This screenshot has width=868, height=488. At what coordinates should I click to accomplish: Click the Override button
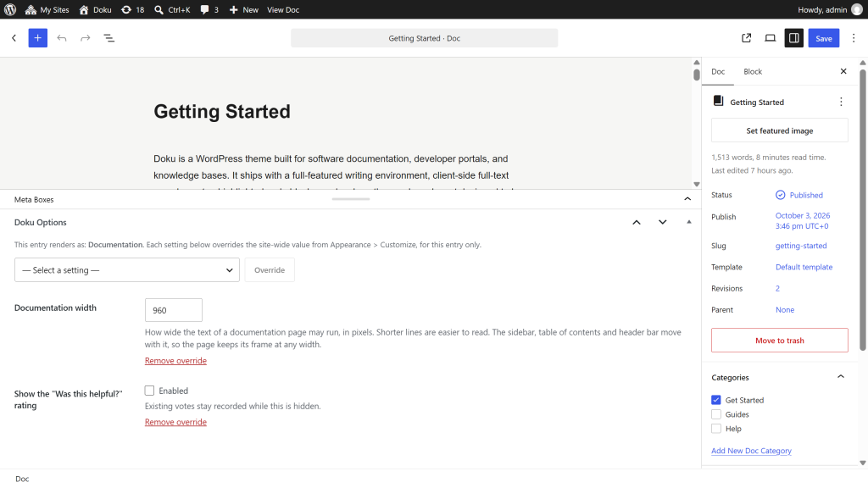coord(270,270)
